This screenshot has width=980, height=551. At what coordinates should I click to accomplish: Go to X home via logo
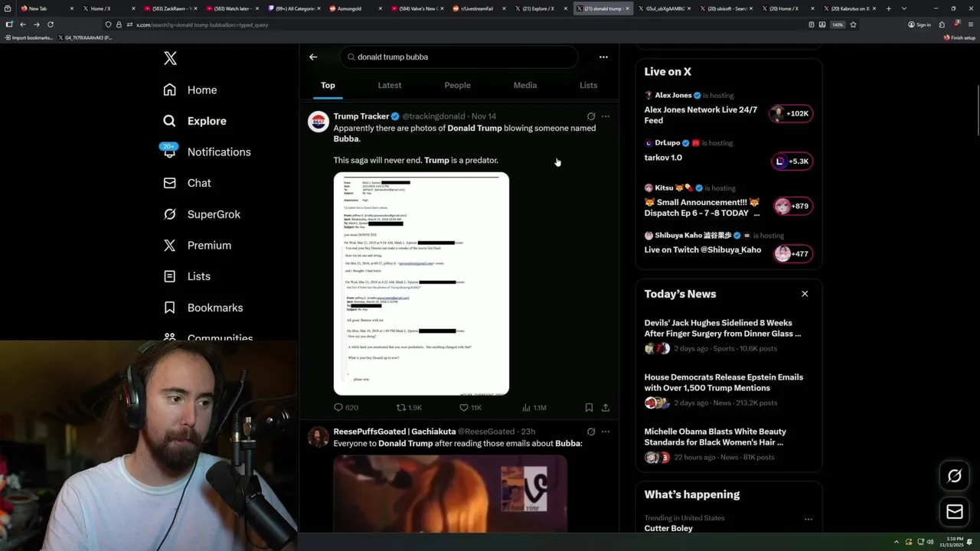point(170,58)
